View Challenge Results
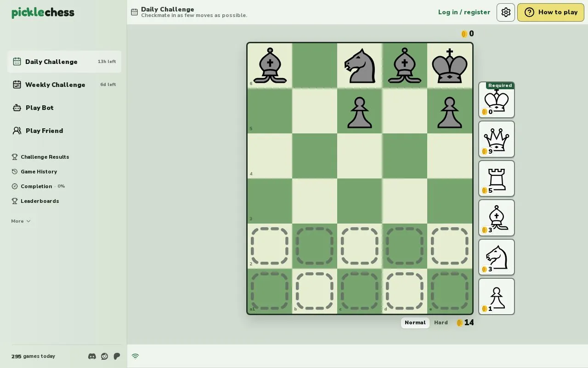Screen dimensions: 588x368 (x=40, y=157)
